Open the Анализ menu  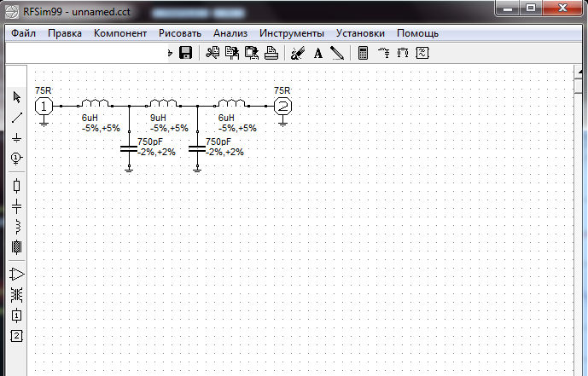(x=230, y=33)
